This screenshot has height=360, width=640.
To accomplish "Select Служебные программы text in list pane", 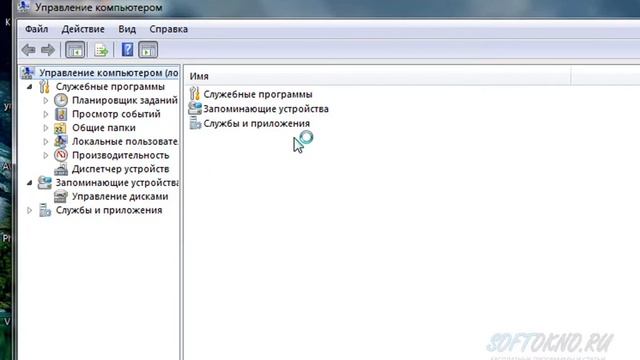I will [x=258, y=94].
